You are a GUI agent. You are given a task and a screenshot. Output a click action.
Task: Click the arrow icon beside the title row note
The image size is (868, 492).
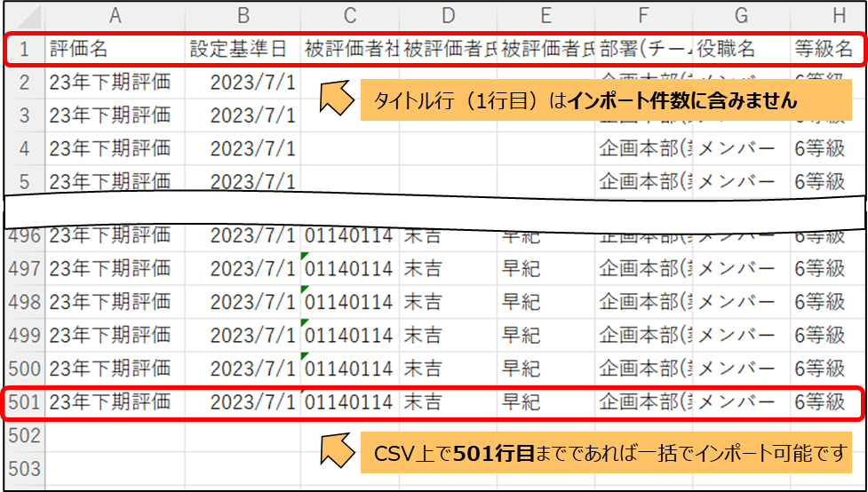coord(335,99)
